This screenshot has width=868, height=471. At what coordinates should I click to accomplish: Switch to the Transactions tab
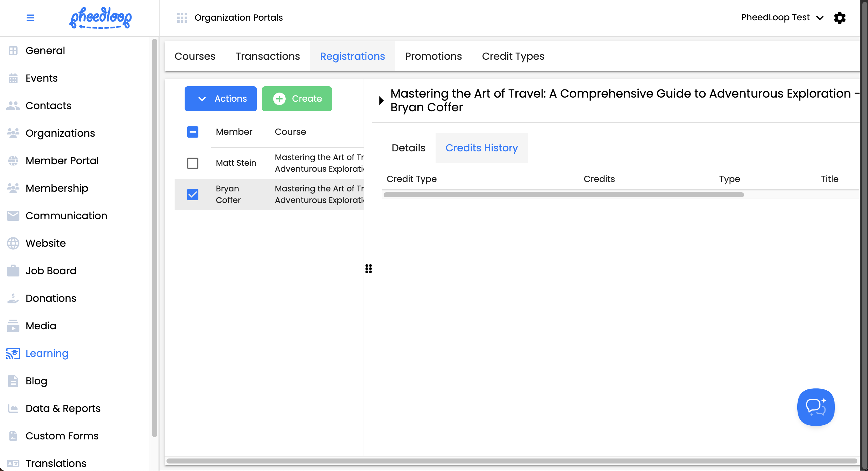tap(268, 56)
